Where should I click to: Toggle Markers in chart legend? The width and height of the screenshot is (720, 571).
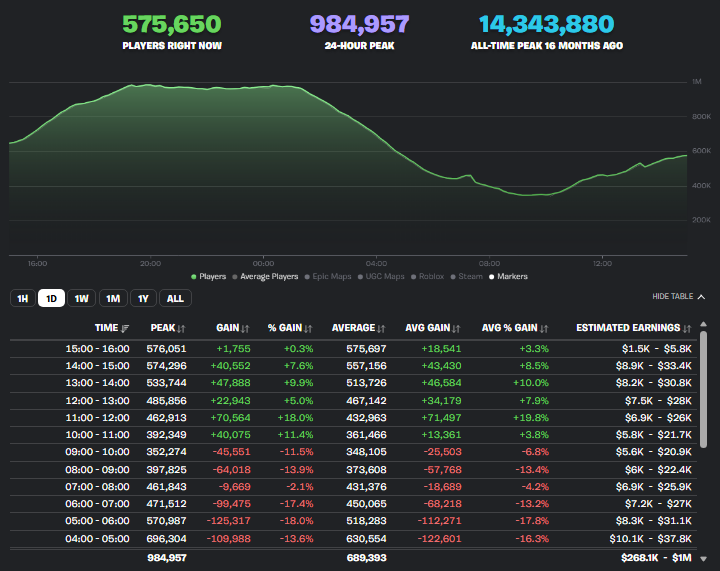[508, 276]
